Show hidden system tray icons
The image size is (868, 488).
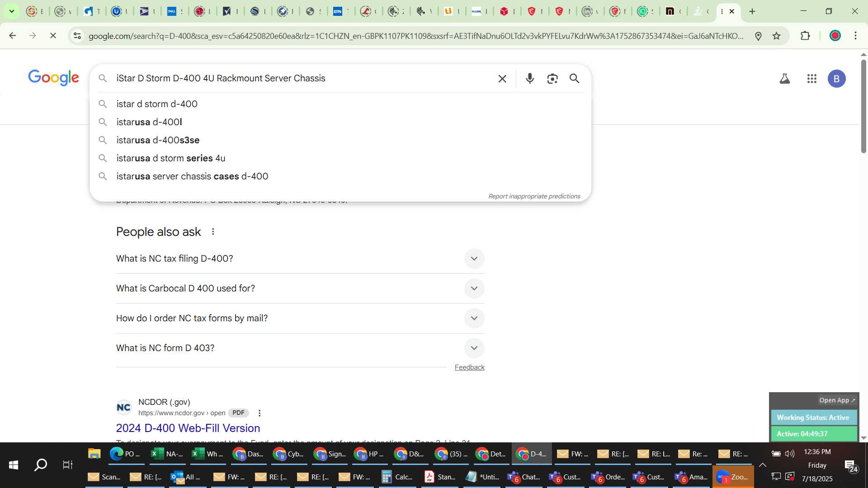point(762,465)
